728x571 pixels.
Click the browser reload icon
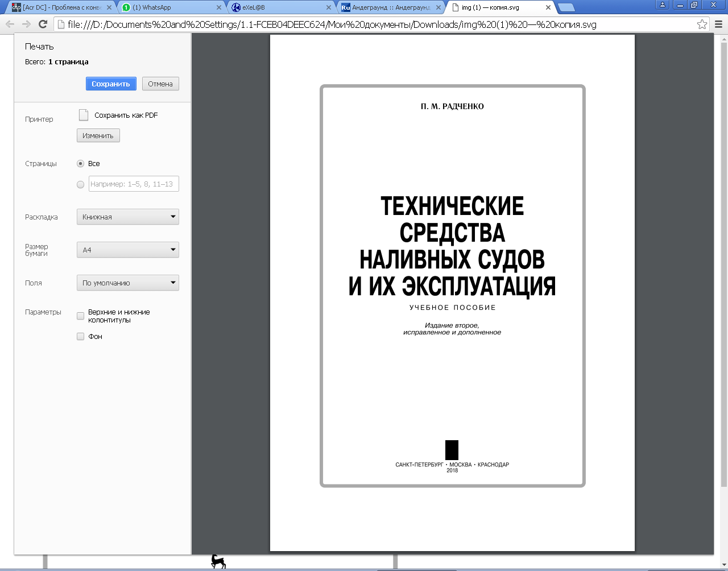tap(43, 24)
